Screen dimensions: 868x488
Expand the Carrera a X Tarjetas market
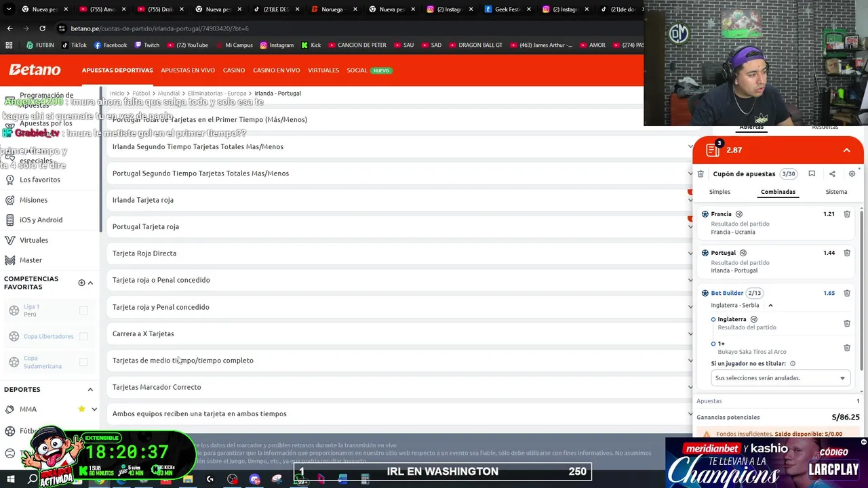click(690, 333)
